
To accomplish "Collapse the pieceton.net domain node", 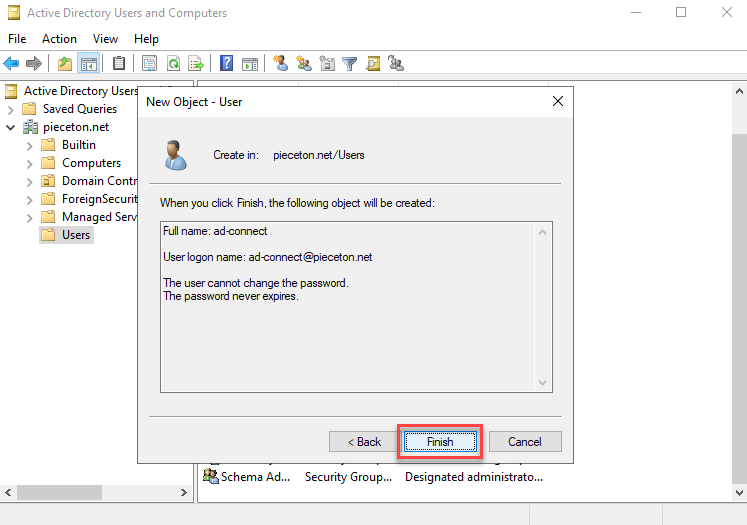I will click(10, 127).
